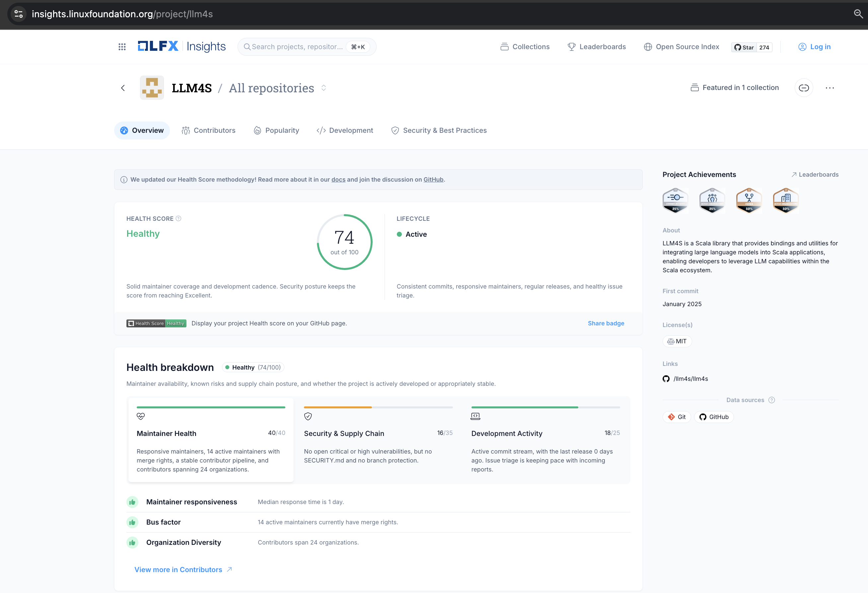The width and height of the screenshot is (868, 593).
Task: Focus the Search projects input field
Action: [x=307, y=47]
